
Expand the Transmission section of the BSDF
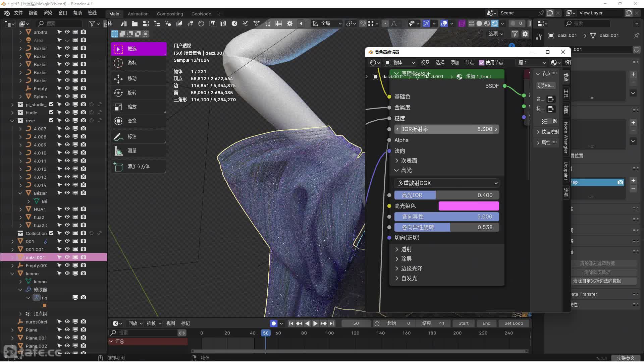pyautogui.click(x=406, y=249)
